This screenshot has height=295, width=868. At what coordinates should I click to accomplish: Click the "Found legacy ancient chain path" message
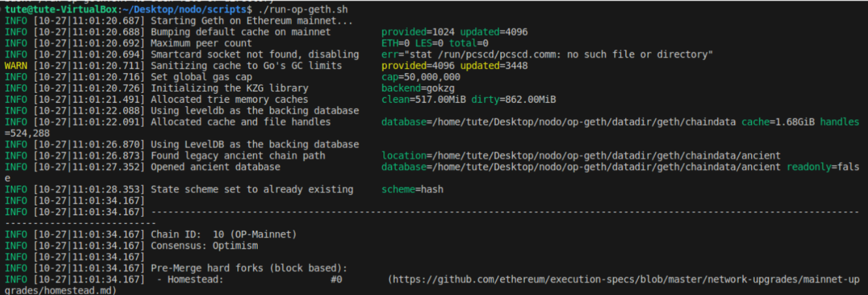(x=238, y=155)
